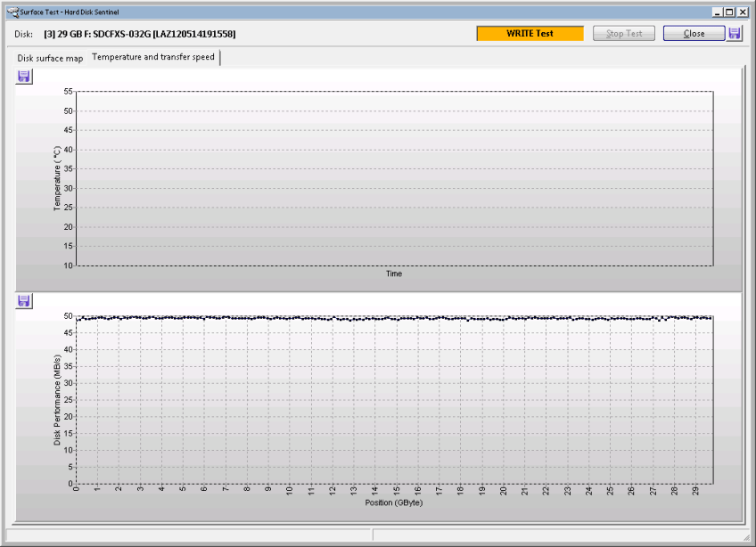Save the disk performance chart via its disk icon

click(24, 301)
